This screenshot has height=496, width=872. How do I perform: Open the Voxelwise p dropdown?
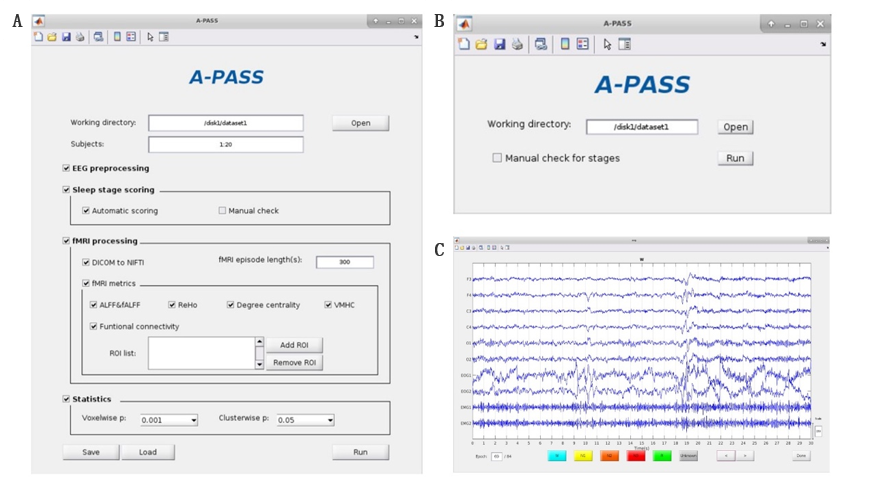coord(168,420)
